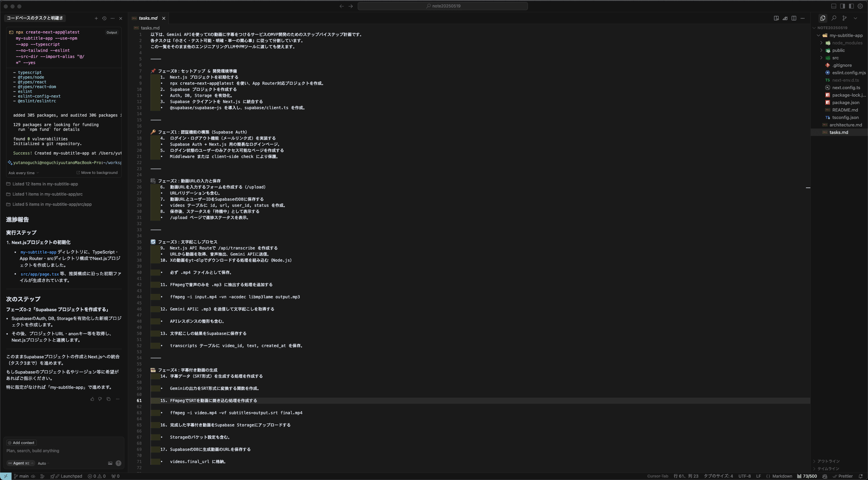Click the tasks.md editor tab
The width and height of the screenshot is (868, 480).
pyautogui.click(x=148, y=18)
